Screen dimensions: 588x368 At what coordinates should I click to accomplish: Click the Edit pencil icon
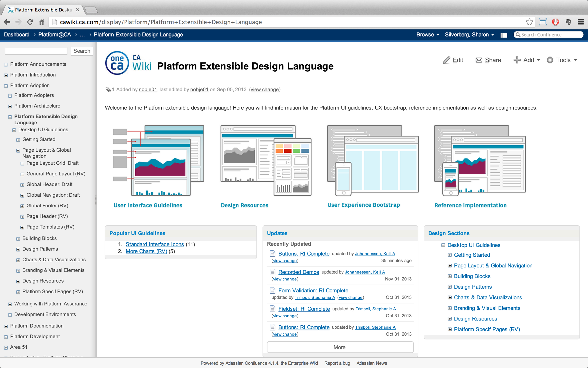[446, 60]
